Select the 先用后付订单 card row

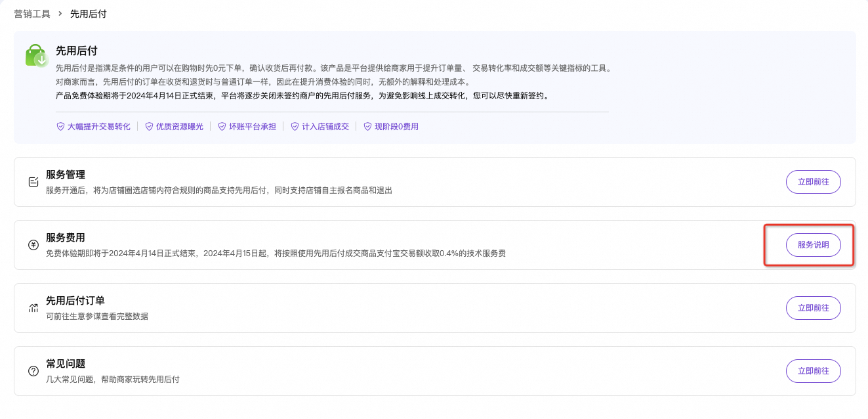point(433,307)
